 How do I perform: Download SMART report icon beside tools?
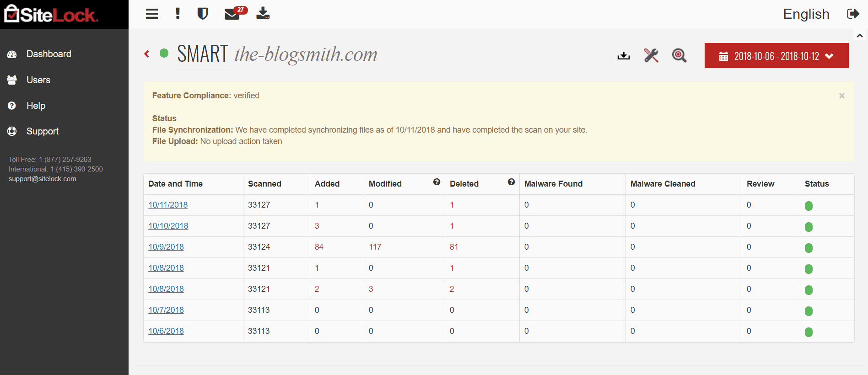(624, 56)
